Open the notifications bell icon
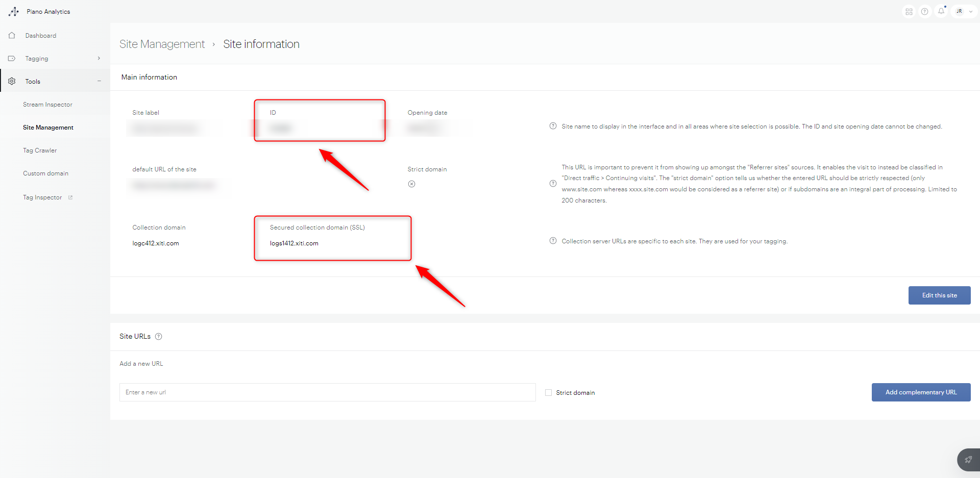 [941, 11]
